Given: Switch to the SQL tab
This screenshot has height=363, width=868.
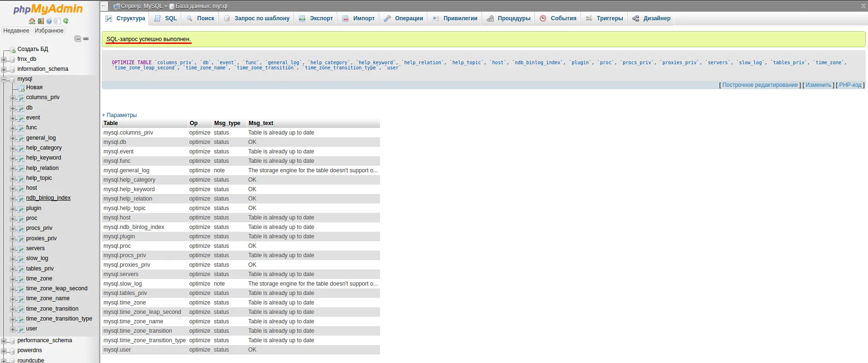Looking at the screenshot, I should [x=165, y=18].
